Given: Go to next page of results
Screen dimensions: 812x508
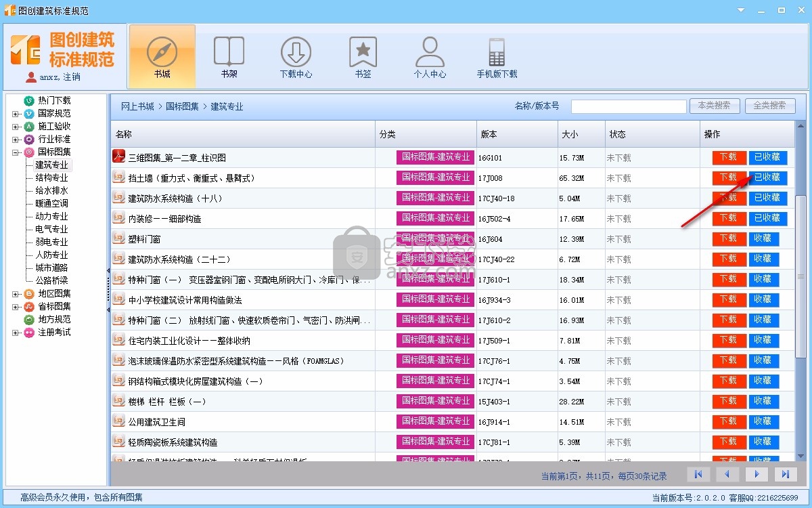Looking at the screenshot, I should (757, 474).
